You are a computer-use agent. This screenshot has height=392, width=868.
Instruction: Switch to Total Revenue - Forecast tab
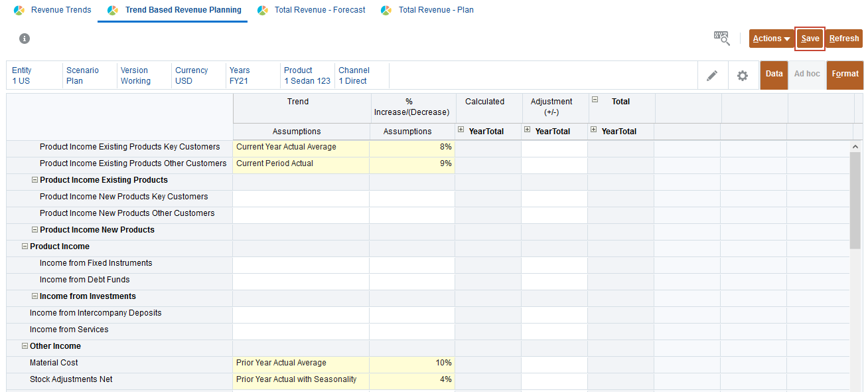[320, 11]
